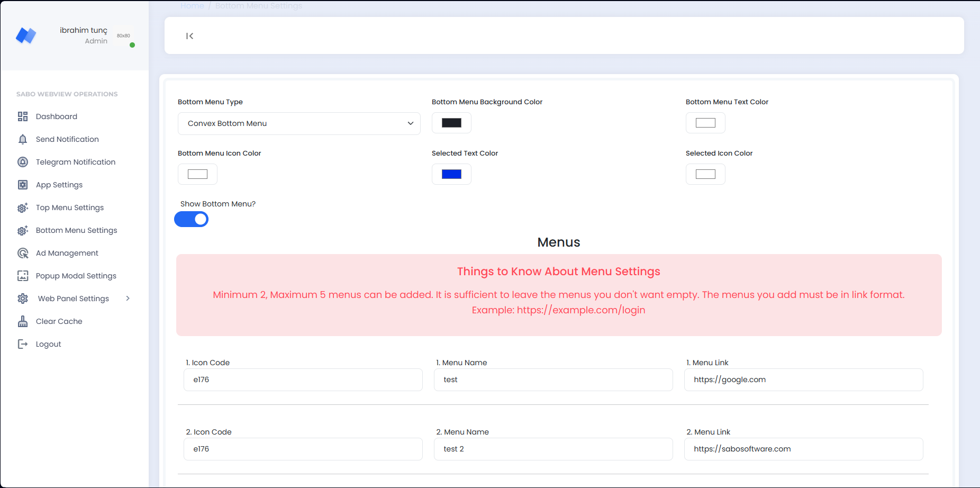Open App Settings gear icon

pyautogui.click(x=23, y=184)
